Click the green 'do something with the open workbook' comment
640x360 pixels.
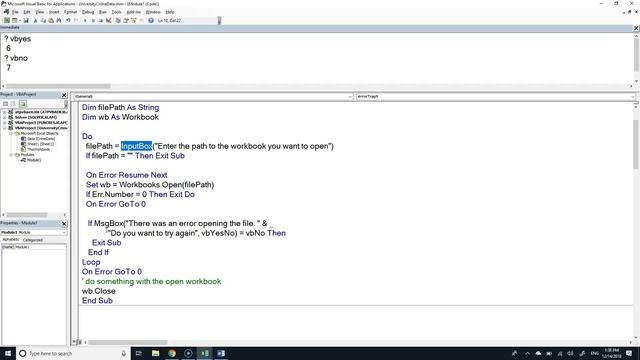(151, 281)
